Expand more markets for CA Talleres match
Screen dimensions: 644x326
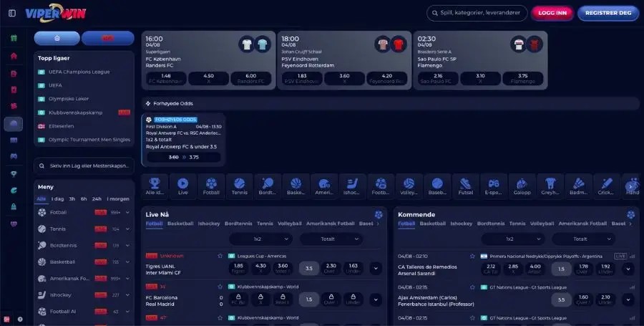click(628, 269)
